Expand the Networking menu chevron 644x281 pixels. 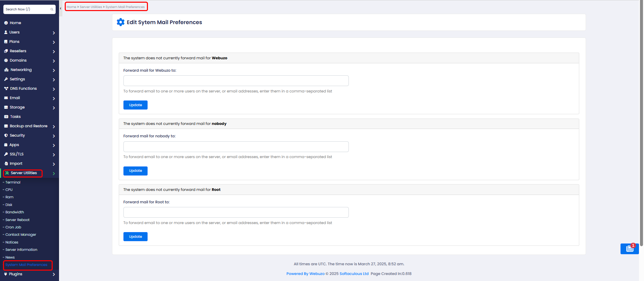pos(54,70)
